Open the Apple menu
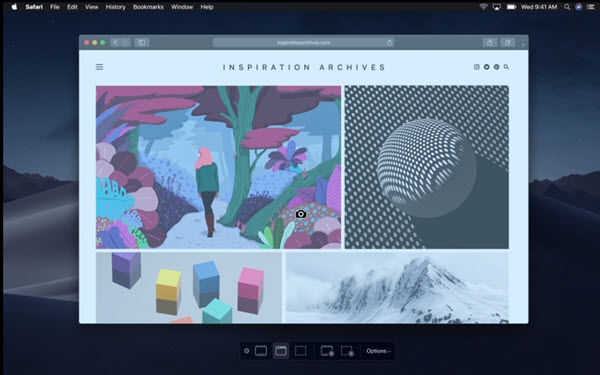Screen dimensions: 600x375 click(14, 7)
